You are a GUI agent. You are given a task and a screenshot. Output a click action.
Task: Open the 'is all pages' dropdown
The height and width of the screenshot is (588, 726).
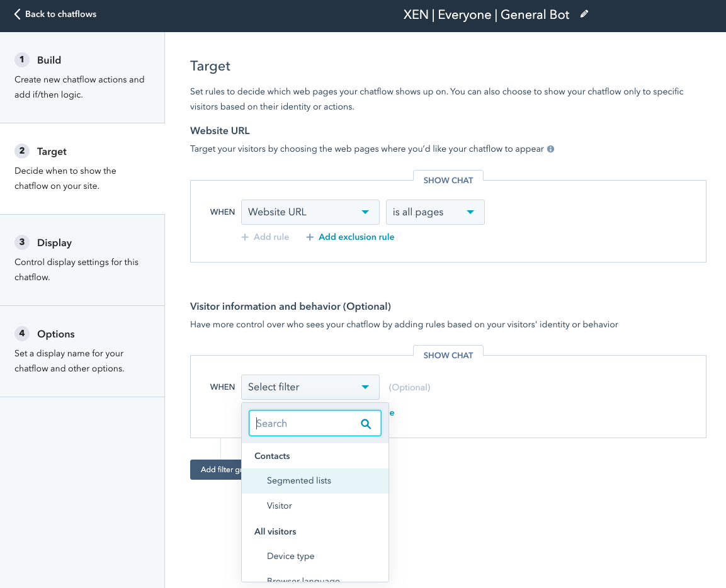434,212
